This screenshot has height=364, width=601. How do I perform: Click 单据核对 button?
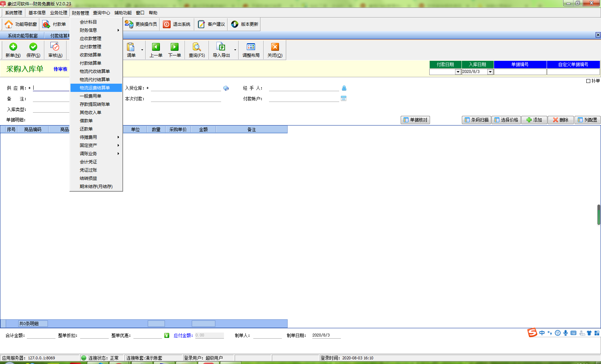click(415, 120)
